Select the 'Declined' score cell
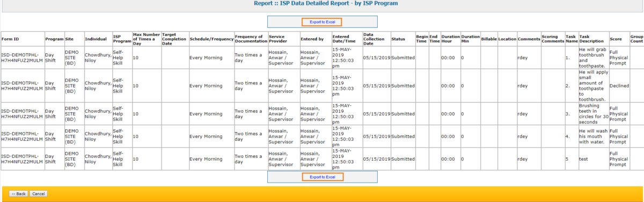The image size is (644, 202). [x=619, y=85]
